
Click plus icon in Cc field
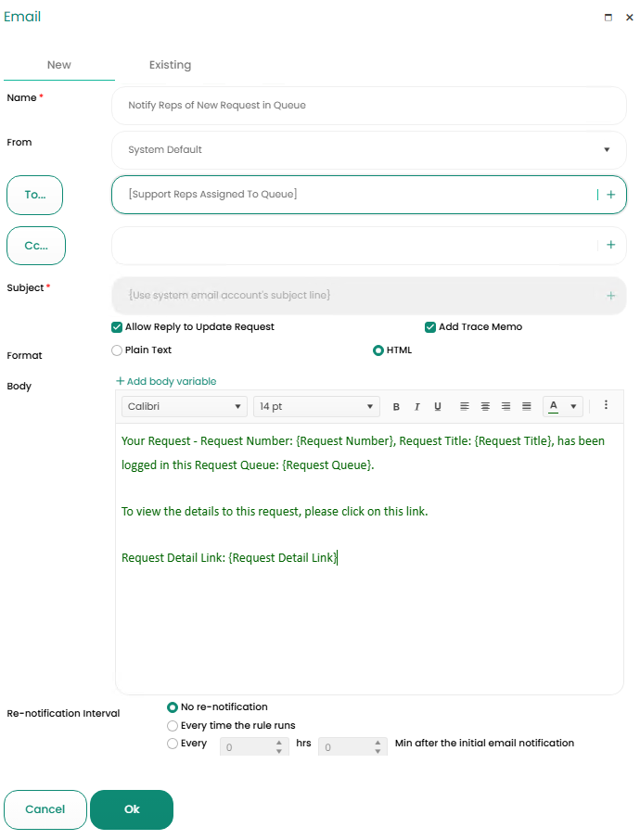[610, 245]
